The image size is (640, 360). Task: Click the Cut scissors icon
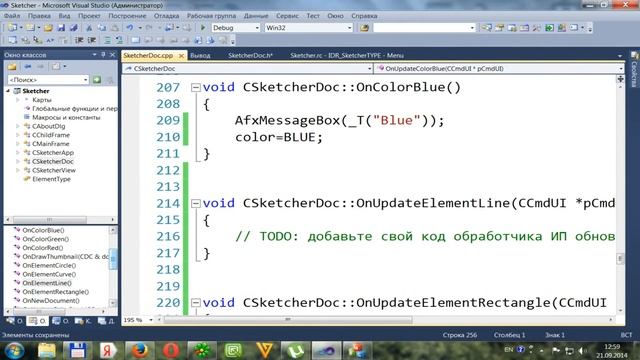click(x=89, y=28)
